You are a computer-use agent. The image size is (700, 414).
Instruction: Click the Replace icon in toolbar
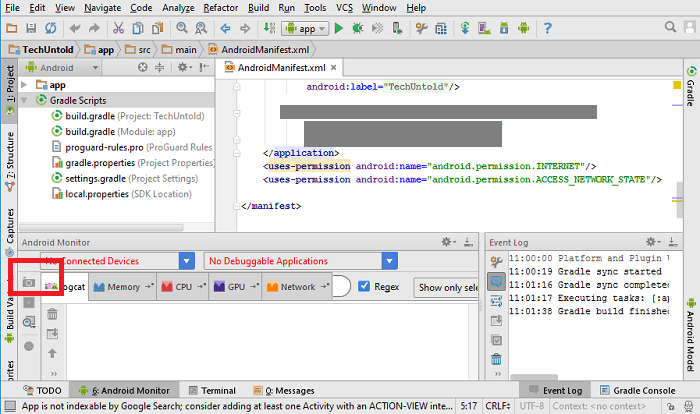pos(201,28)
